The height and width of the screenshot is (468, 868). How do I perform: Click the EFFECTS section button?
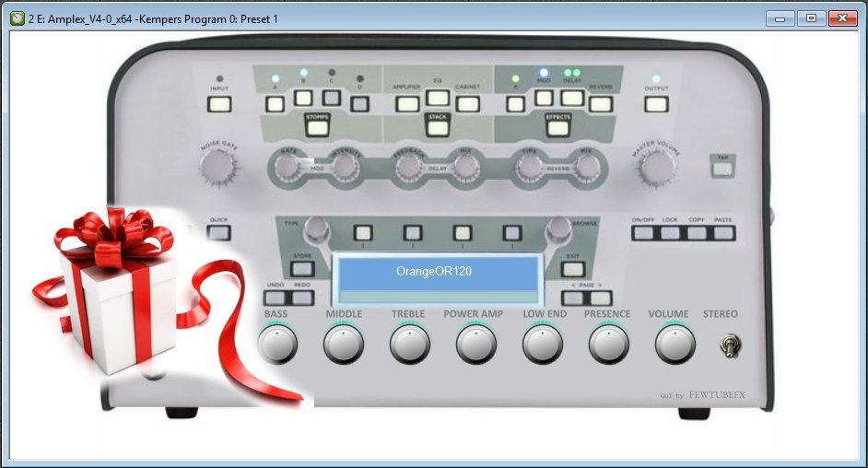[x=557, y=128]
